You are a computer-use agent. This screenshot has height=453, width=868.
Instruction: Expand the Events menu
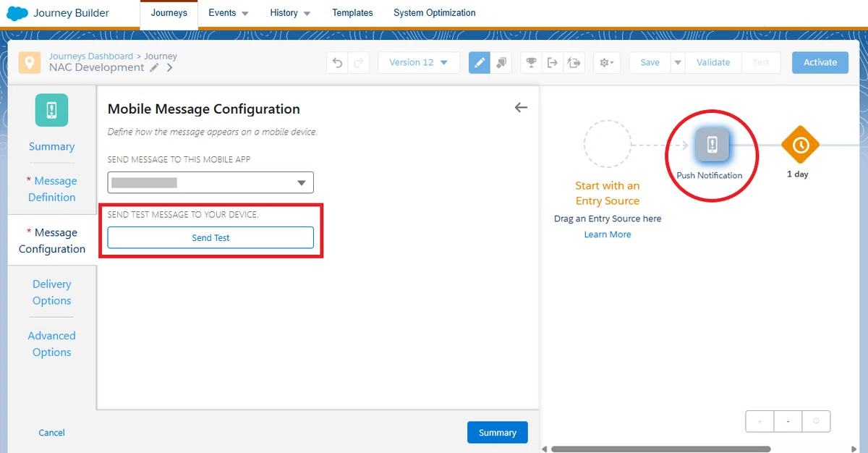[229, 13]
